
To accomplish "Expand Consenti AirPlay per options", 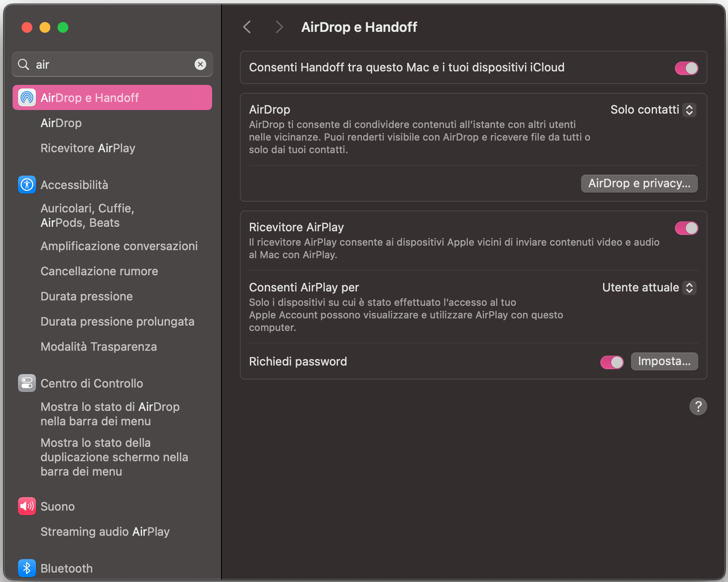I will 689,287.
